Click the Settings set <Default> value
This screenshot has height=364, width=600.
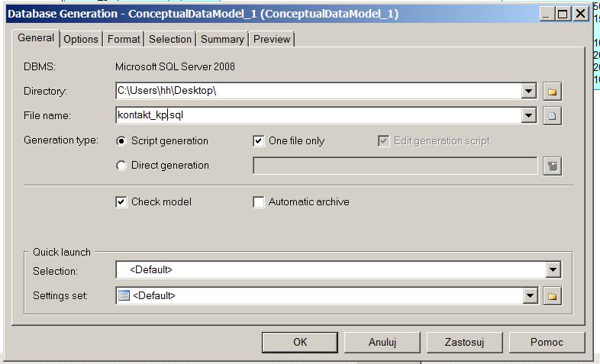click(x=154, y=295)
